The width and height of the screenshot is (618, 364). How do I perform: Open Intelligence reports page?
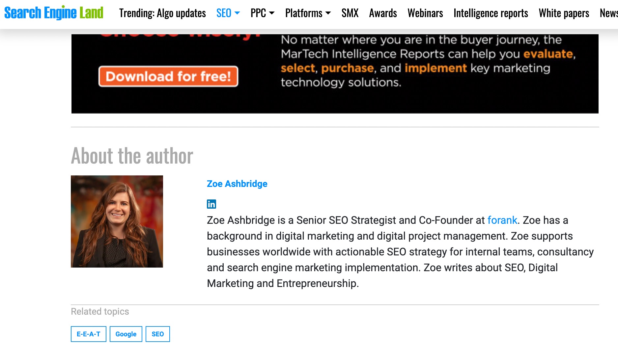click(x=491, y=13)
